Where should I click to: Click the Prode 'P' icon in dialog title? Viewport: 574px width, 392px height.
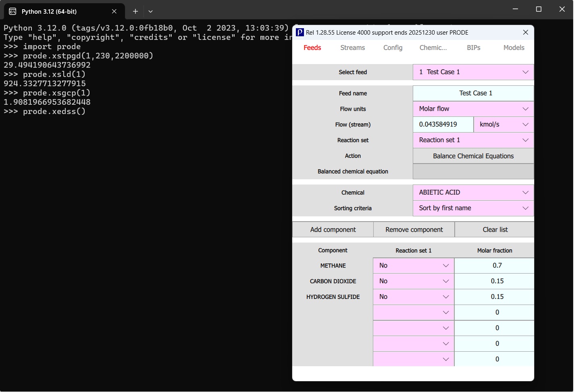pyautogui.click(x=300, y=33)
